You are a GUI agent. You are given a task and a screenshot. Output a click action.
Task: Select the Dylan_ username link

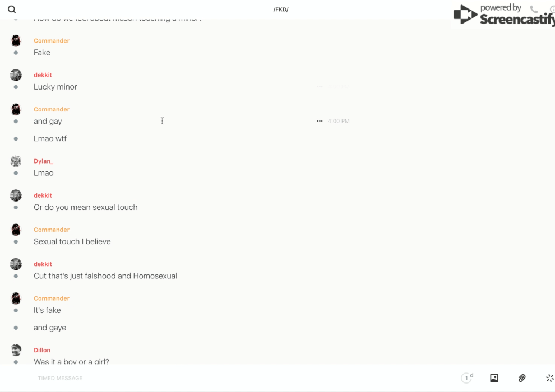click(43, 161)
